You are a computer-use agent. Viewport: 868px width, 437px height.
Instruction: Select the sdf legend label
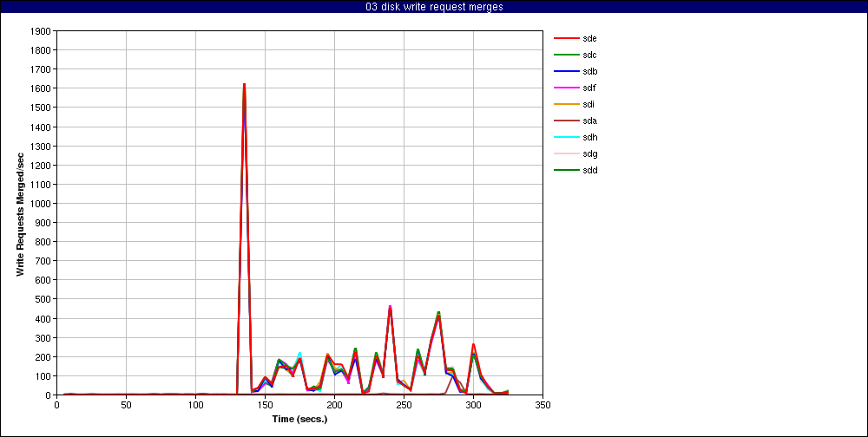[x=589, y=88]
